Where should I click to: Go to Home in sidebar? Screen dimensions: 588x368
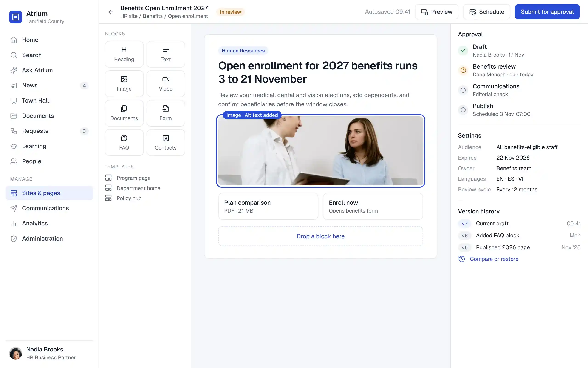pyautogui.click(x=49, y=40)
